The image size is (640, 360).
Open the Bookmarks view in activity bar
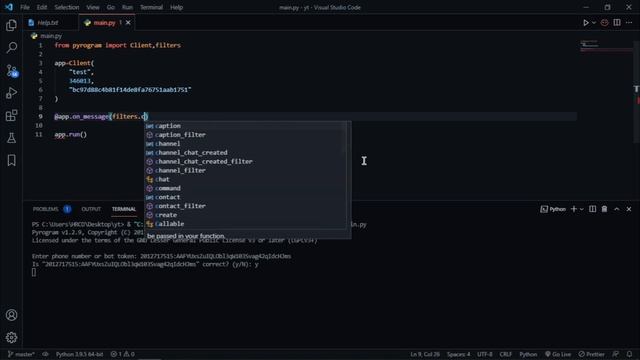coord(11,160)
